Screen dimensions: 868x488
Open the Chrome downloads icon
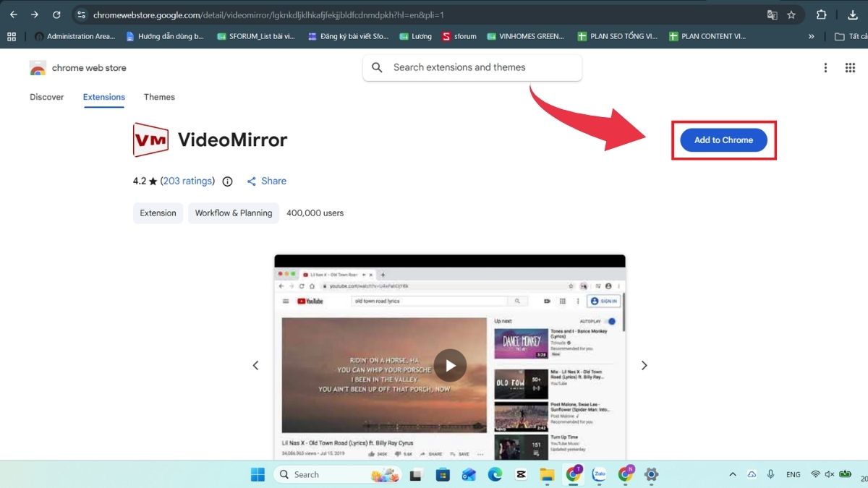852,14
